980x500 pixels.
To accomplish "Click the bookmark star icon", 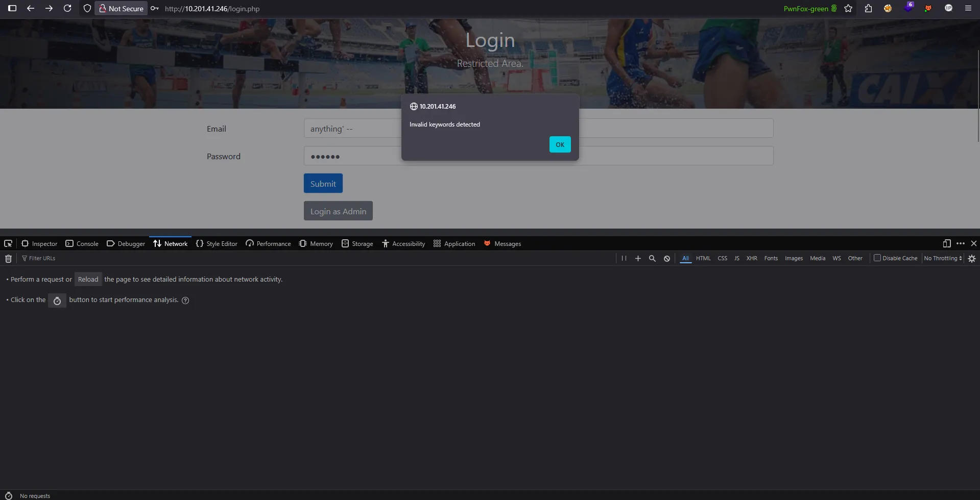I will tap(848, 8).
